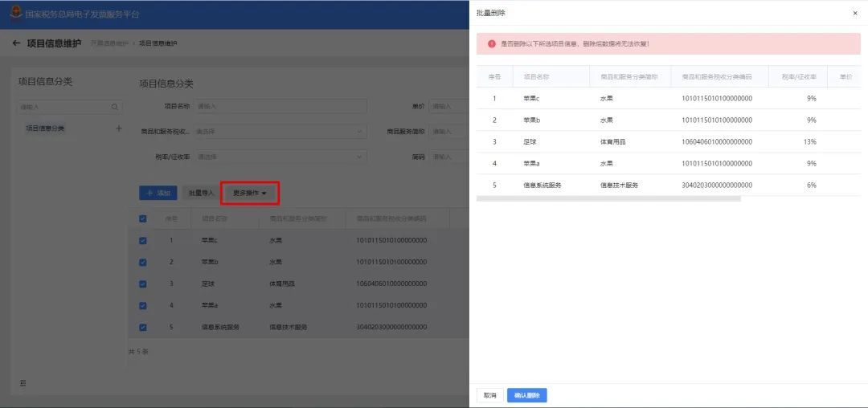The width and height of the screenshot is (868, 408).
Task: Click the back arrow beside 项目信息维护
Action: tap(16, 43)
